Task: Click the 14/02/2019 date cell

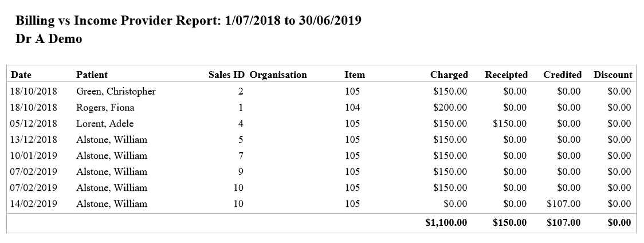Action: point(34,203)
